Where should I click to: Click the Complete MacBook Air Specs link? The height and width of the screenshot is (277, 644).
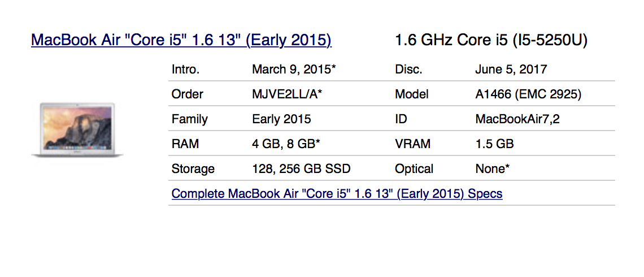pos(337,194)
